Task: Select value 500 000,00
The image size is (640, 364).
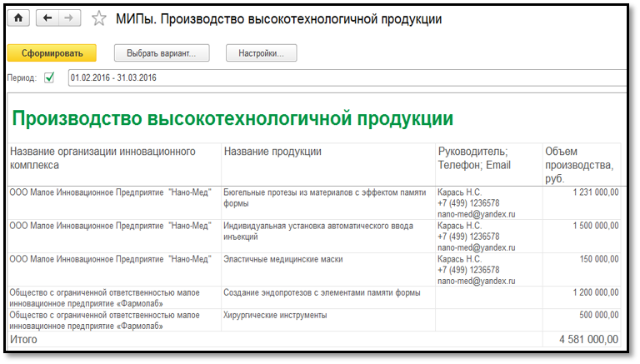Action: pos(599,315)
